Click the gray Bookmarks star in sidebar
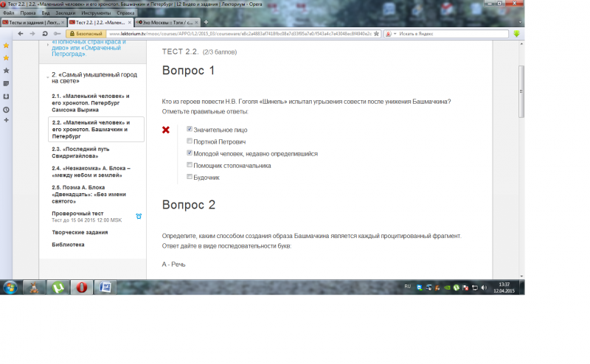590x364 pixels. (6, 70)
